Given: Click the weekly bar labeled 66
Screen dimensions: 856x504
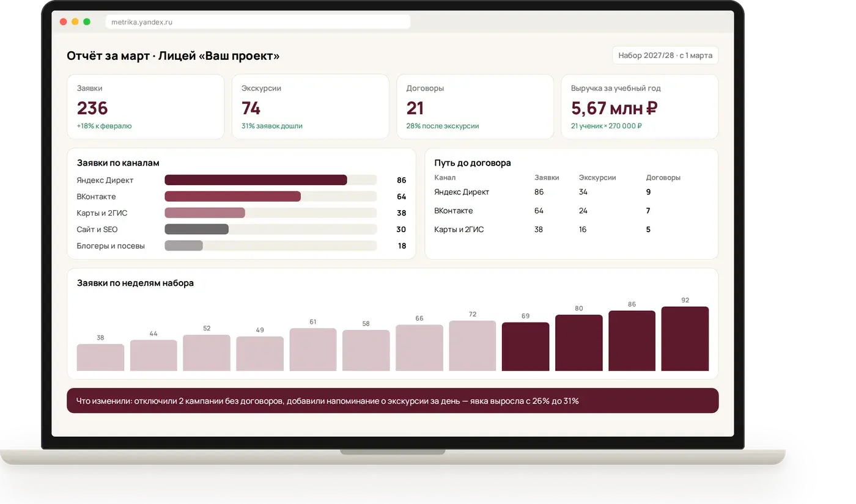Looking at the screenshot, I should [x=419, y=348].
